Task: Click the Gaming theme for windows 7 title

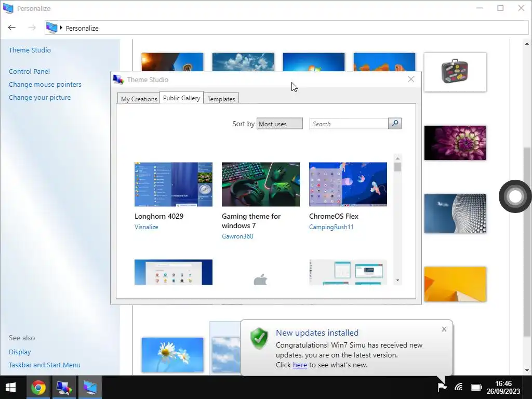Action: coord(251,221)
